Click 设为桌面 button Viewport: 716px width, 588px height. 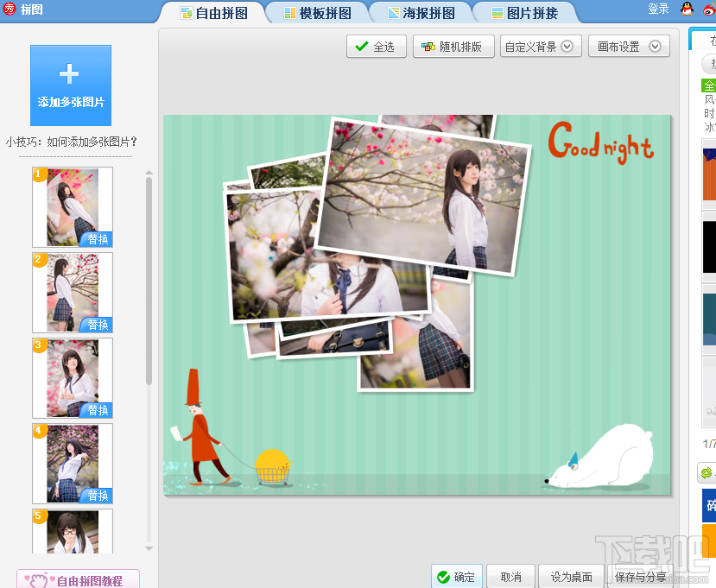click(571, 577)
